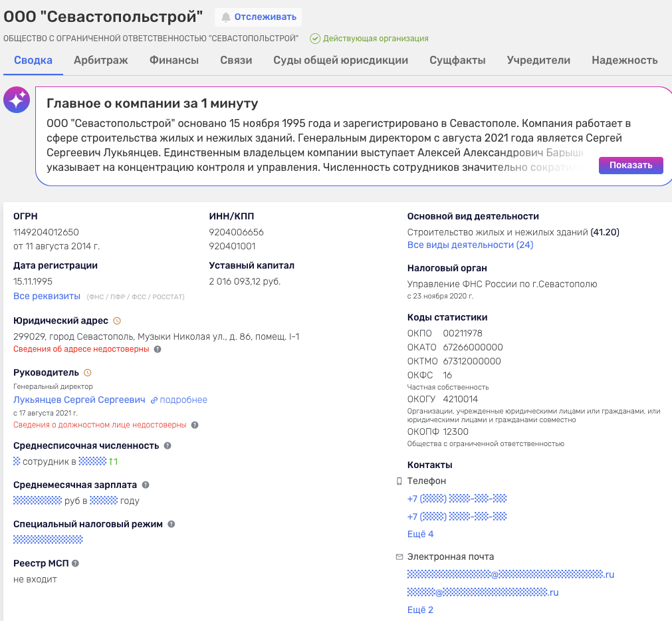
Task: Go to the Учредители tab
Action: tap(538, 61)
